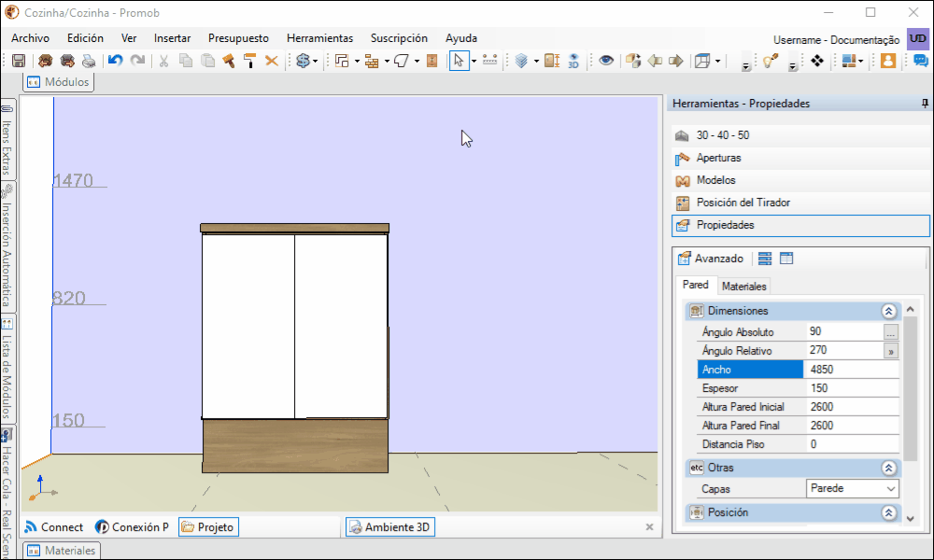Click the grayed redo arrow in the toolbar
This screenshot has height=560, width=934.
[137, 61]
